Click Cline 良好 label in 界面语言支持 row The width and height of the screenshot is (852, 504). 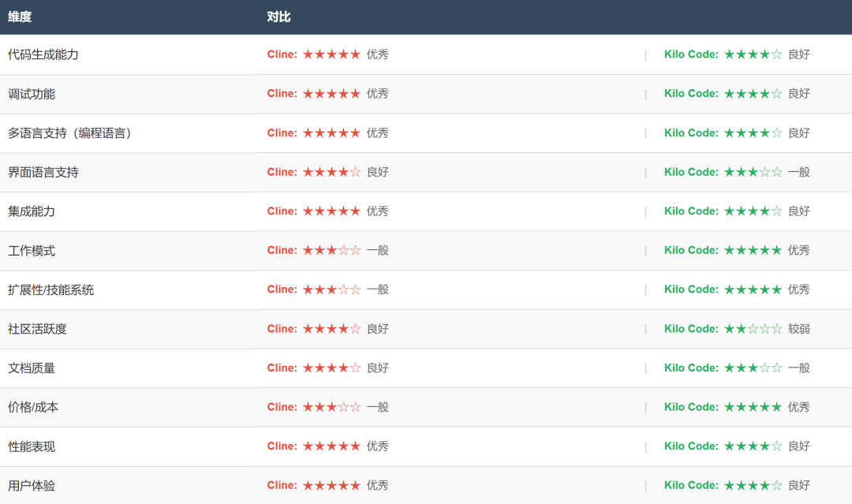pos(378,172)
